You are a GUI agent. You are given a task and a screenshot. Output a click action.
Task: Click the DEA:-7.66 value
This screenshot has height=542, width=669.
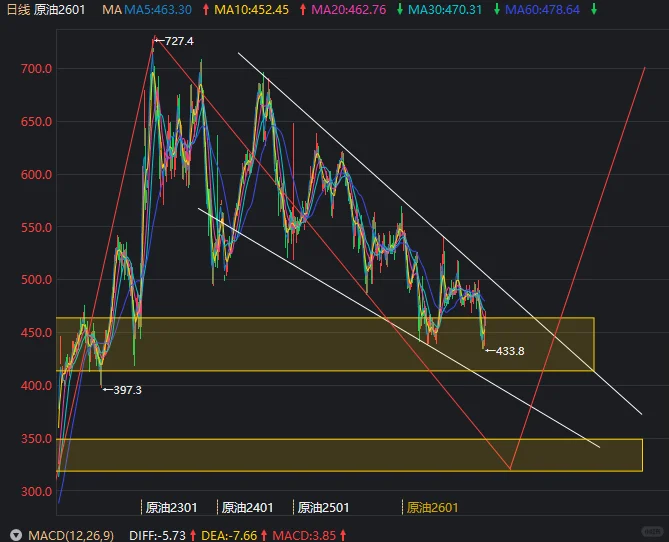(229, 536)
